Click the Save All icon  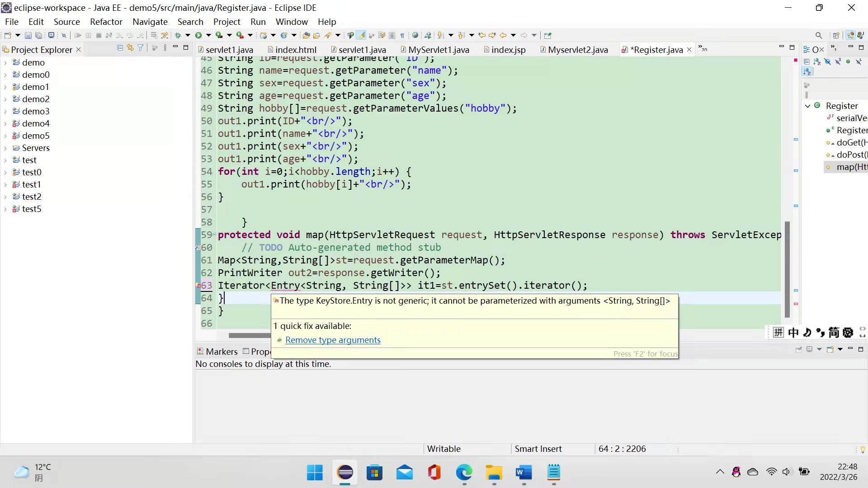pyautogui.click(x=39, y=35)
